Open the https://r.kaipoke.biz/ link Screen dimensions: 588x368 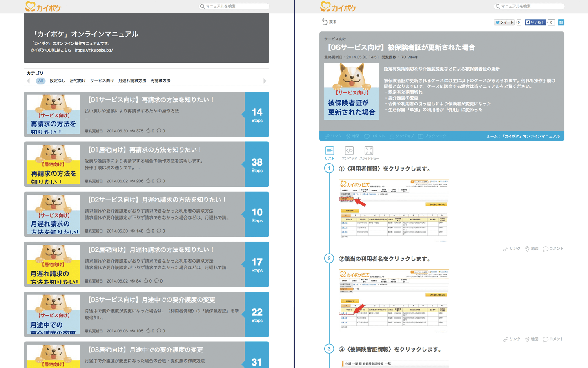(x=94, y=50)
